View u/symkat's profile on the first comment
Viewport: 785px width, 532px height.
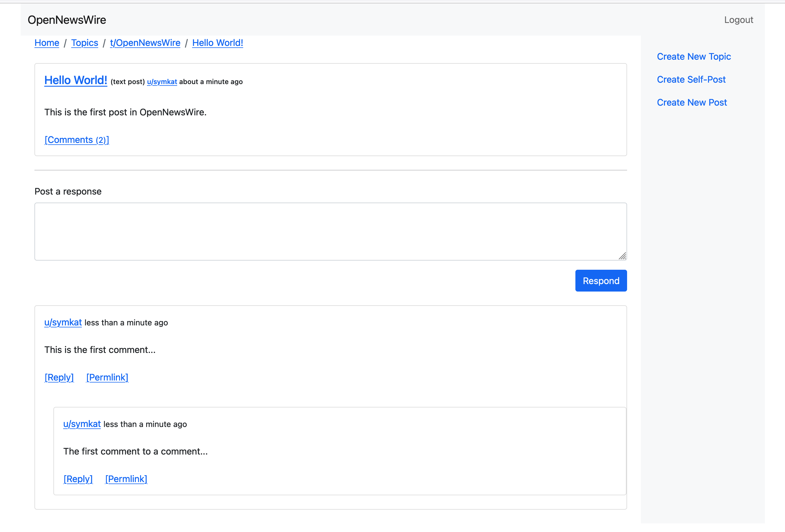click(x=63, y=322)
